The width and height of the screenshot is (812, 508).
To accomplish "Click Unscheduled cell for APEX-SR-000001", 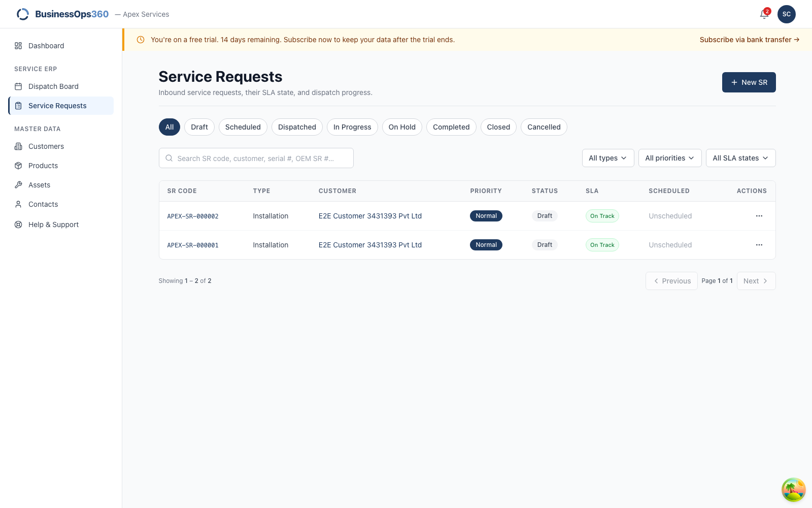I will pyautogui.click(x=670, y=245).
